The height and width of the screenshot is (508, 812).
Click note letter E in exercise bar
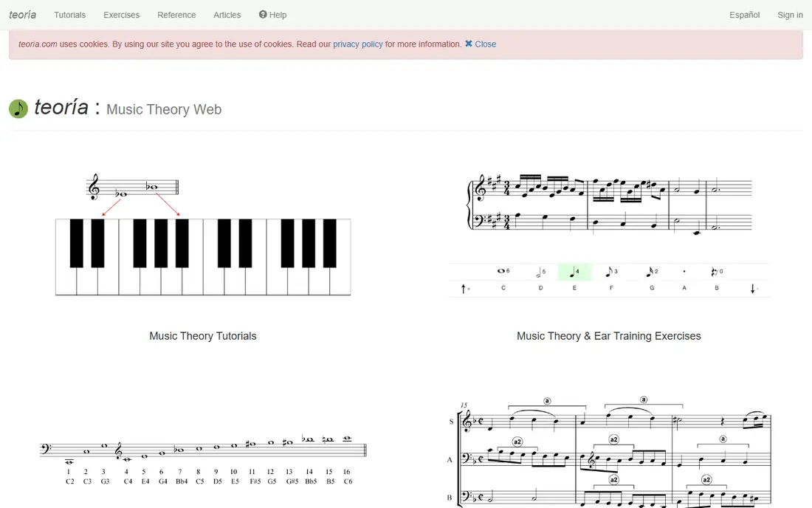[574, 288]
